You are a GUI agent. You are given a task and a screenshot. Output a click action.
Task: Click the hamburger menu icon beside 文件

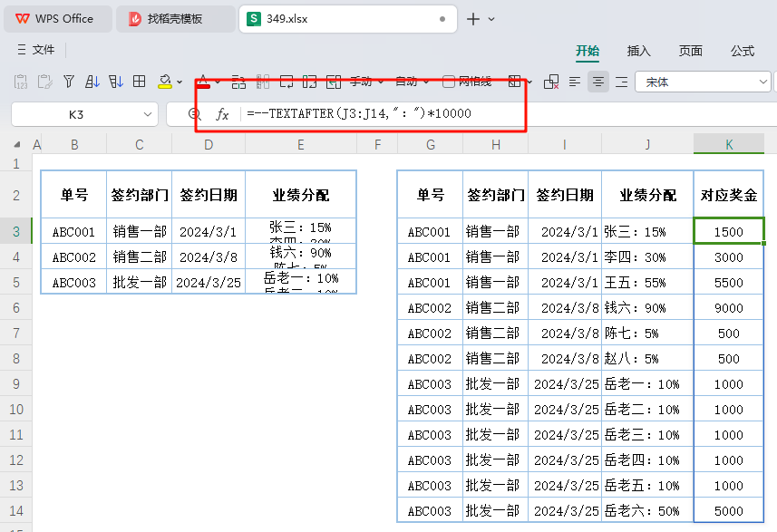pos(22,50)
